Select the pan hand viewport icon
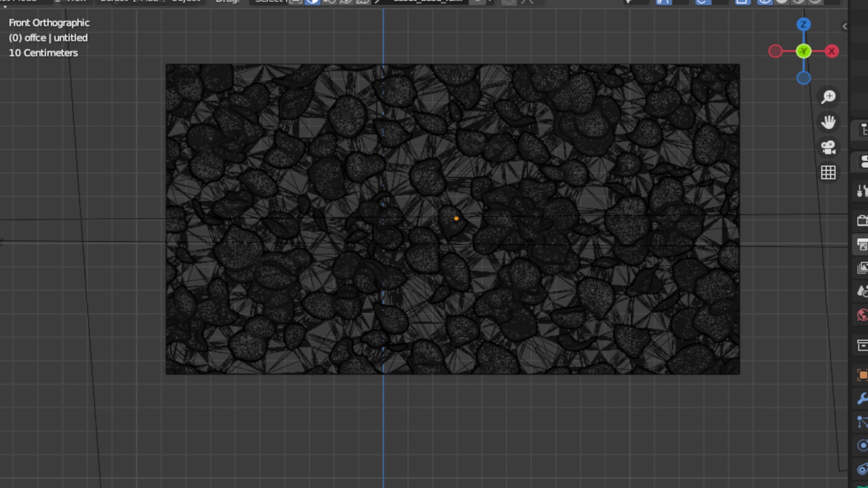The width and height of the screenshot is (868, 488). pyautogui.click(x=828, y=122)
